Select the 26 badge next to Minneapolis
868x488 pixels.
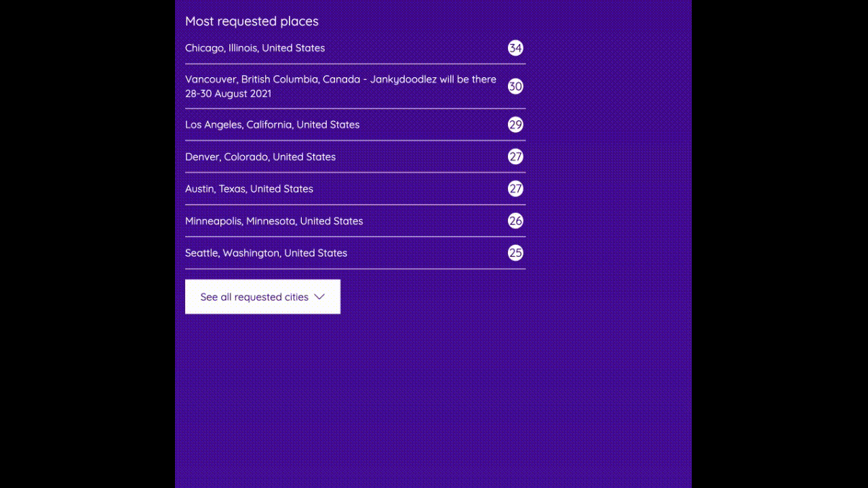click(515, 221)
